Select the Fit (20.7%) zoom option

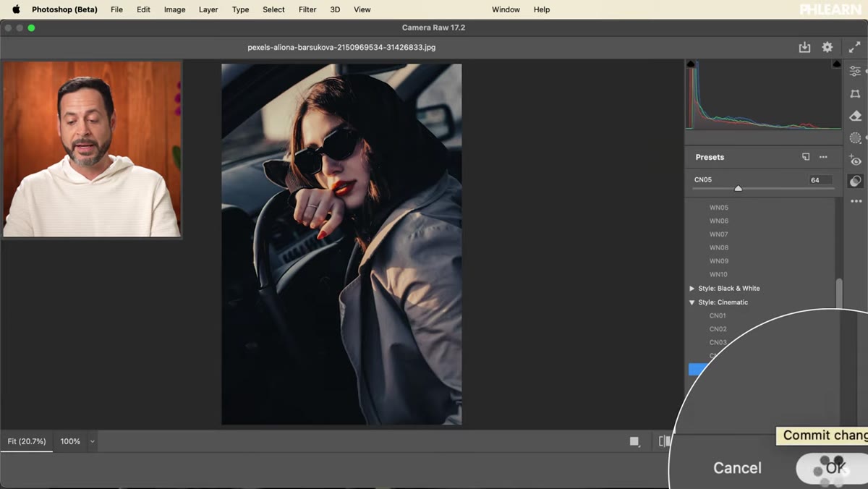coord(27,441)
